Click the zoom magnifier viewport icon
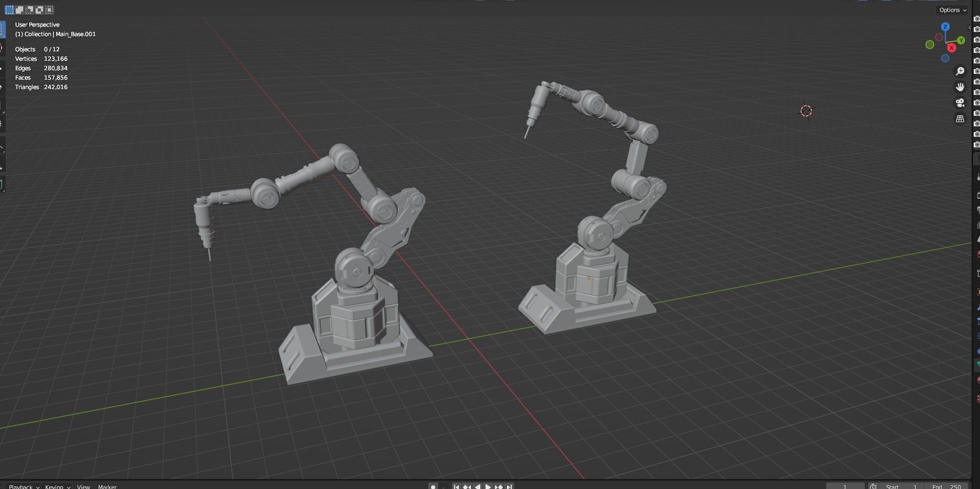 960,71
